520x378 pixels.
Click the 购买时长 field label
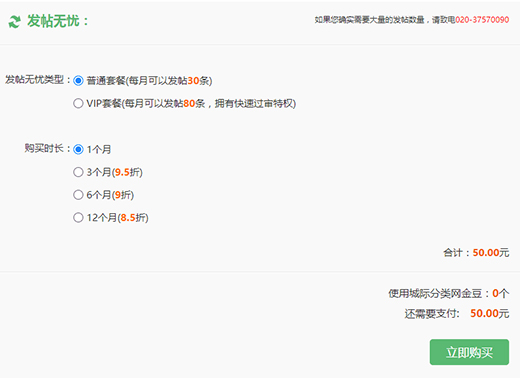coord(47,148)
